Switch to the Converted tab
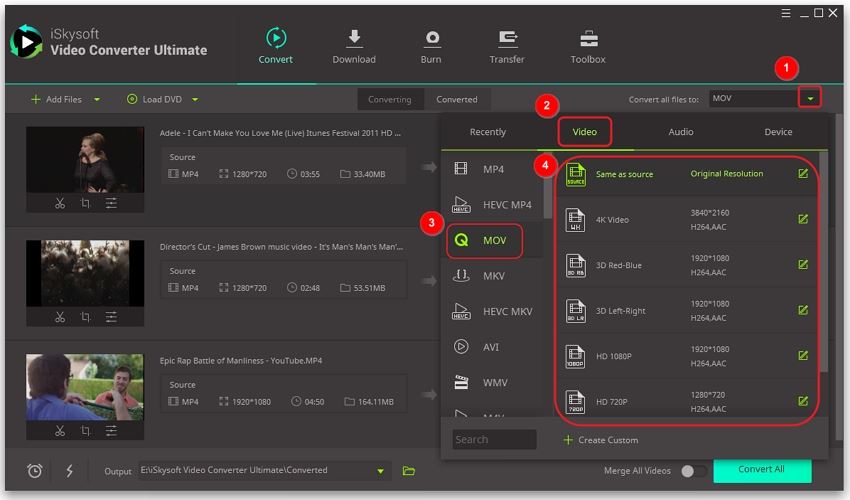Screen dimensions: 850x500 pos(457,99)
